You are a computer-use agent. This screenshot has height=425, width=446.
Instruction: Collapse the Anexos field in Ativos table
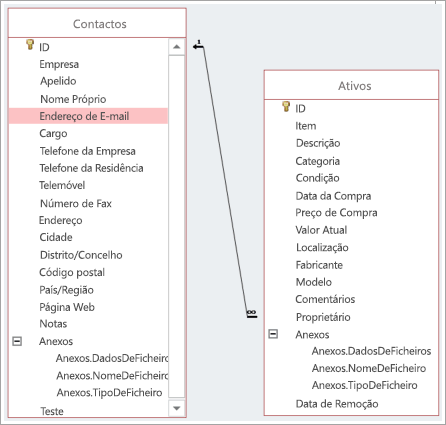[273, 334]
